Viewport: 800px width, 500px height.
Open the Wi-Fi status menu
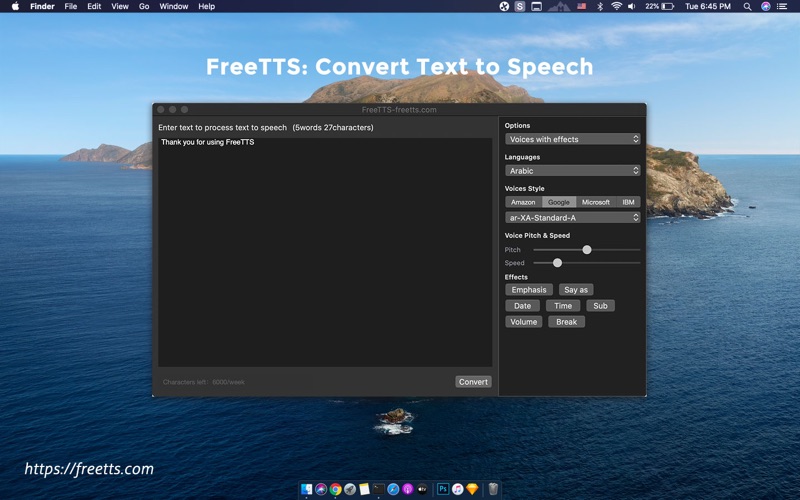[616, 6]
